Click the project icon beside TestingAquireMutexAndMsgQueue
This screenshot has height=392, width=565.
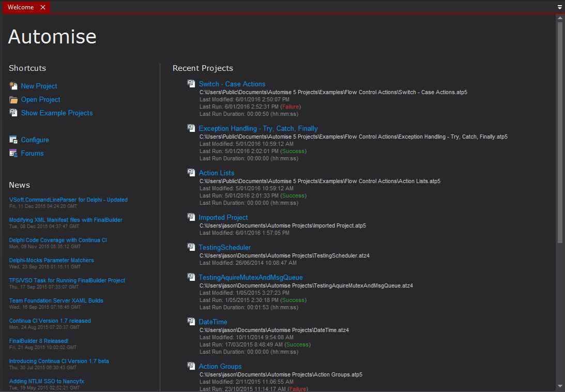click(191, 277)
